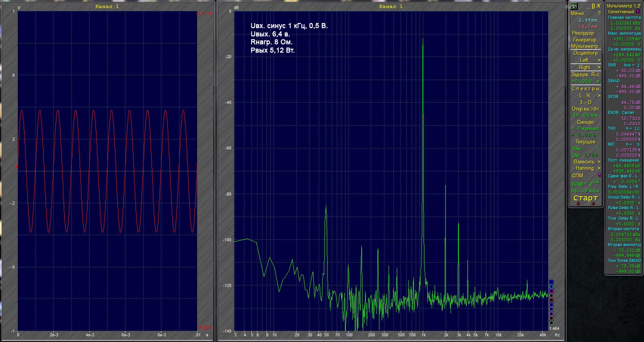Click the +269.542mV RMS voltage value
This screenshot has width=644, height=342.
pyautogui.click(x=627, y=55)
